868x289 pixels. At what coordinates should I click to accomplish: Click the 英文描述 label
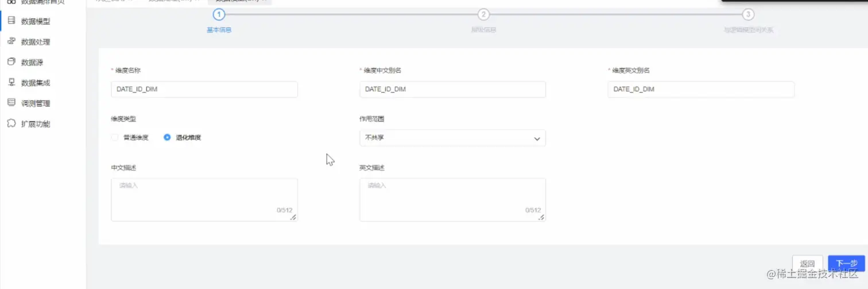[x=371, y=168]
